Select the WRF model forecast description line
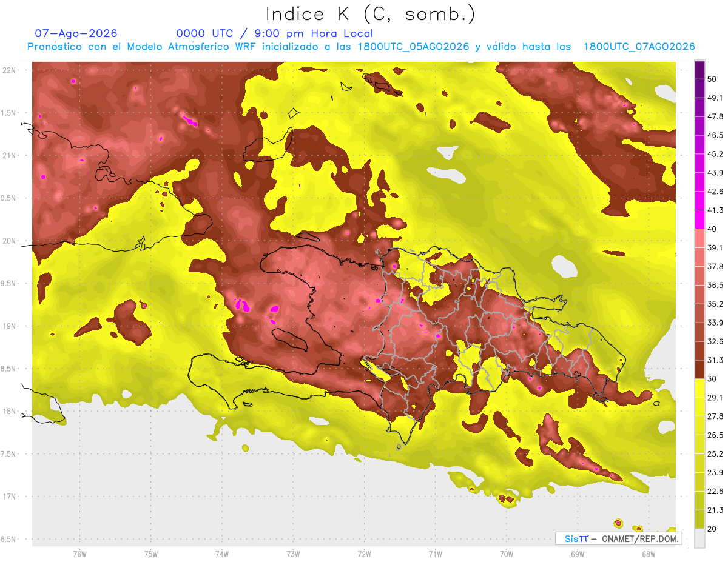 coord(361,47)
